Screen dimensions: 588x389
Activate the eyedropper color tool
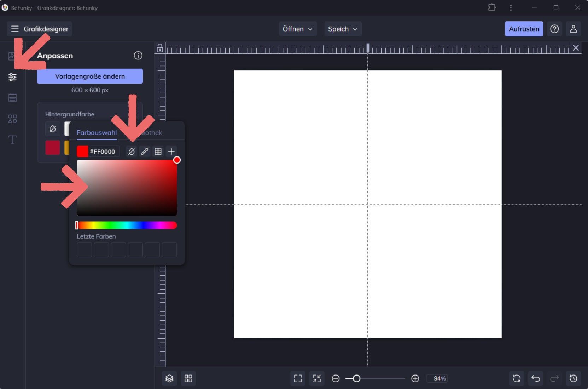coord(145,151)
